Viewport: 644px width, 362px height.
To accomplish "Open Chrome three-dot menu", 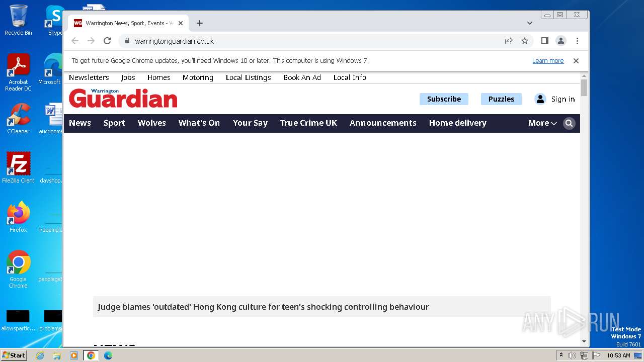I will pyautogui.click(x=577, y=41).
